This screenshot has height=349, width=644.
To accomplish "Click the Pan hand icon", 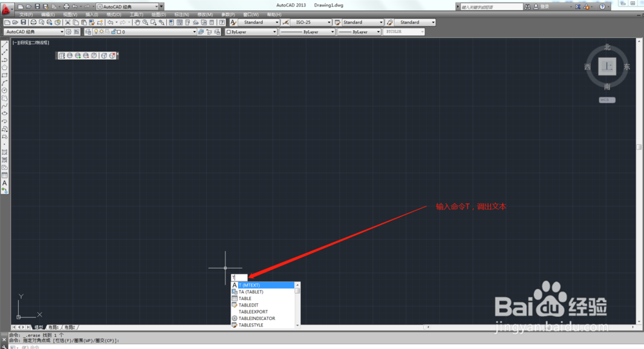I will pyautogui.click(x=137, y=22).
